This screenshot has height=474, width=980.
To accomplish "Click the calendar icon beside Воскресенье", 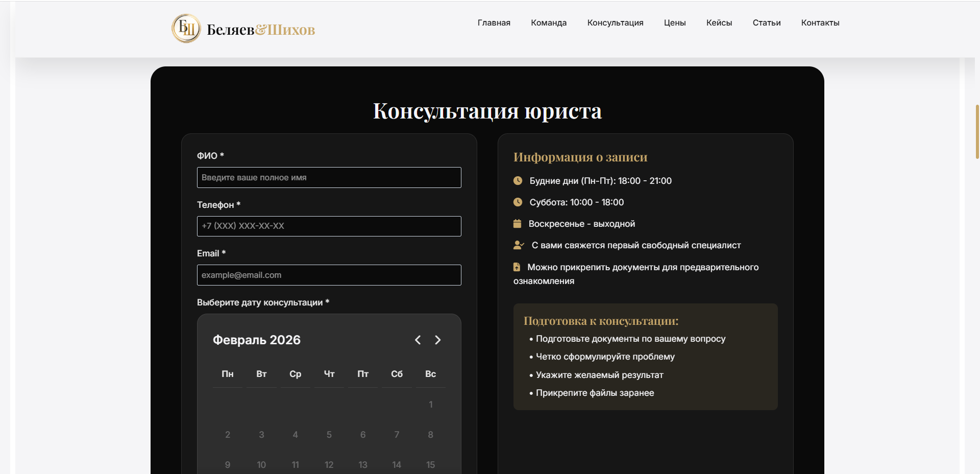I will coord(517,224).
